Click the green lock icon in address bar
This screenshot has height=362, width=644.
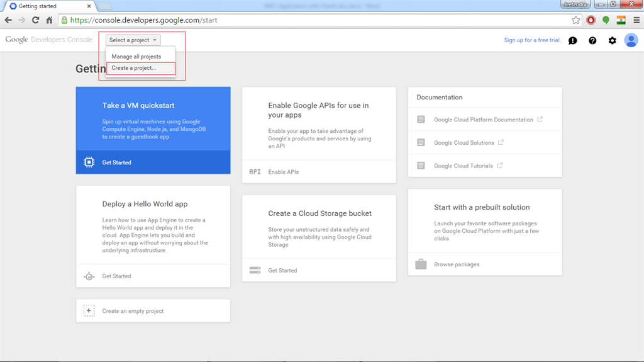click(x=65, y=20)
